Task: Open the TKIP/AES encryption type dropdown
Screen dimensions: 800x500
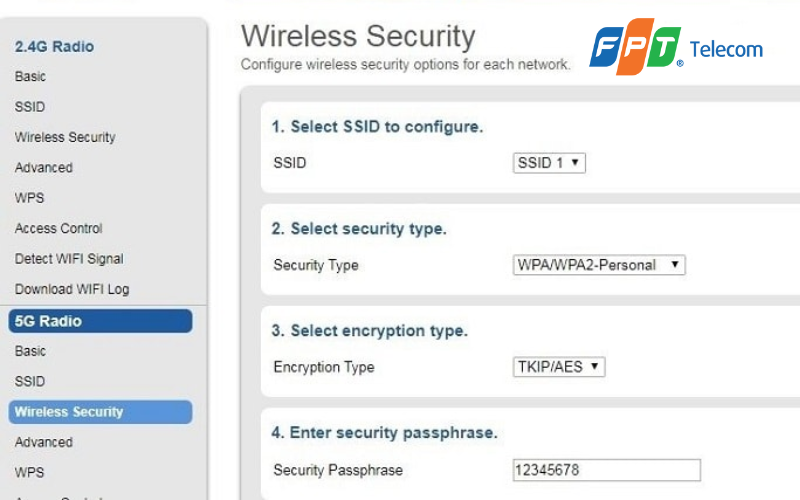Action: (559, 367)
